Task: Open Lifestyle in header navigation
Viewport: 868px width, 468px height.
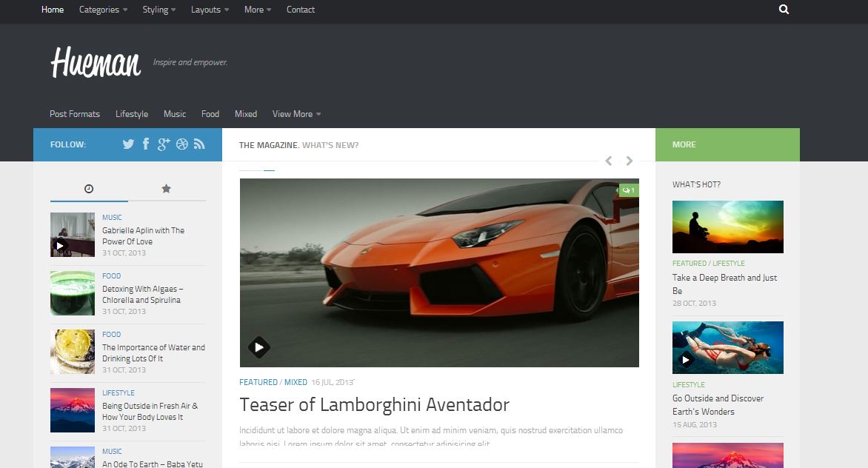Action: pyautogui.click(x=132, y=114)
